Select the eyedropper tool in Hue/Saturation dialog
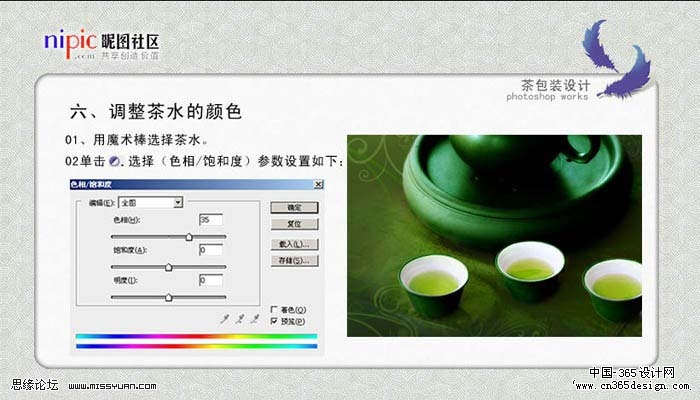 (225, 319)
